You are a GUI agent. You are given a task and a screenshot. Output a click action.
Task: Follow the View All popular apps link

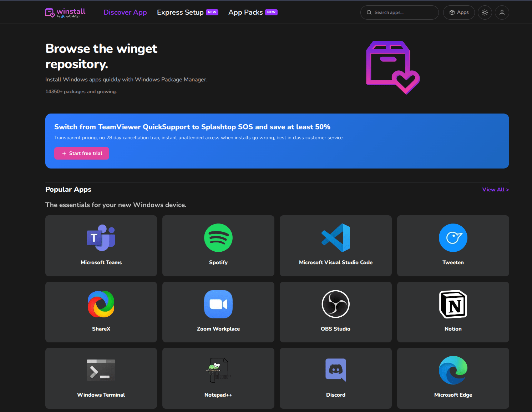pos(496,190)
